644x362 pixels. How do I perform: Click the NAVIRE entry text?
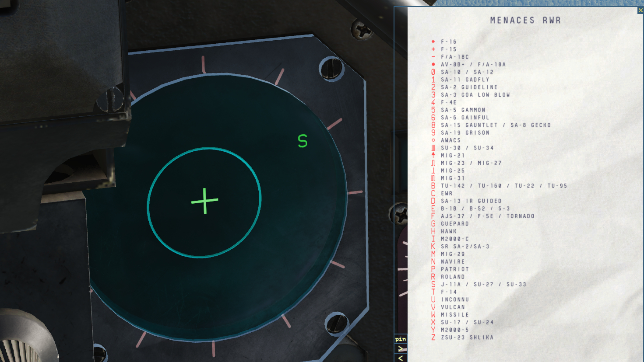tap(453, 261)
